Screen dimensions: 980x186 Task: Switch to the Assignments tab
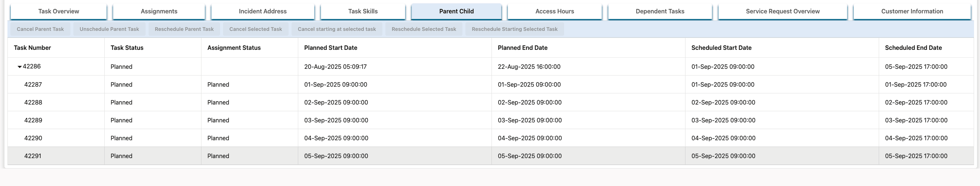tap(159, 12)
